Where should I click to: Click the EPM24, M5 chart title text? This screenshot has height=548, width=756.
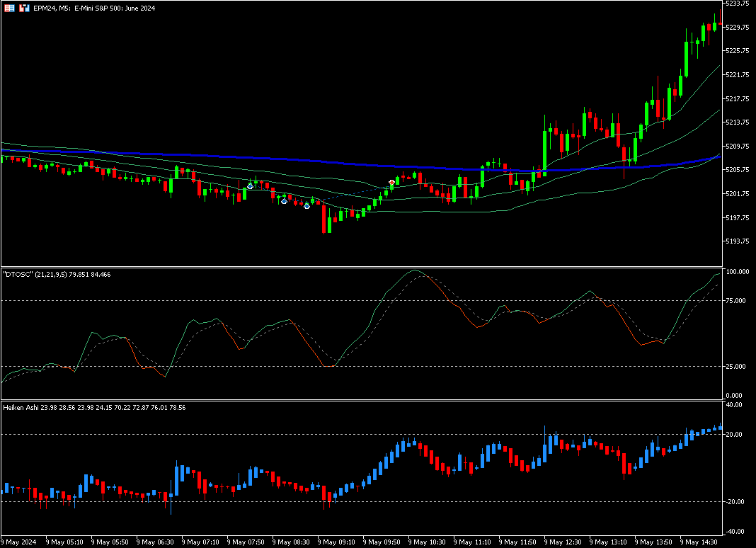[x=94, y=8]
